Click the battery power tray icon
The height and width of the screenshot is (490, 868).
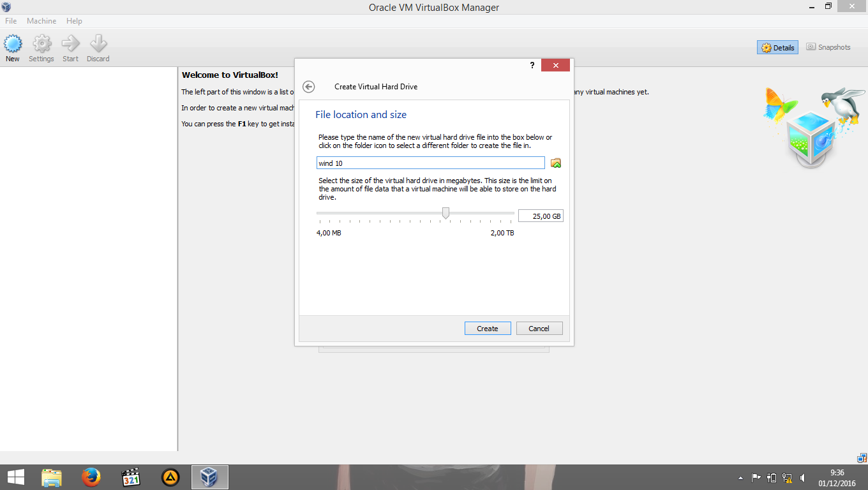click(772, 477)
